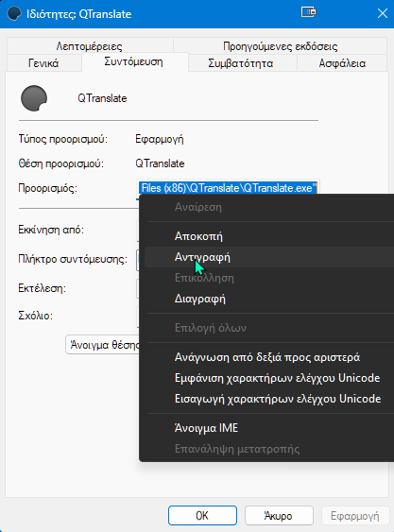Go to Προηγούμενες εκδόσεις tab

click(280, 45)
